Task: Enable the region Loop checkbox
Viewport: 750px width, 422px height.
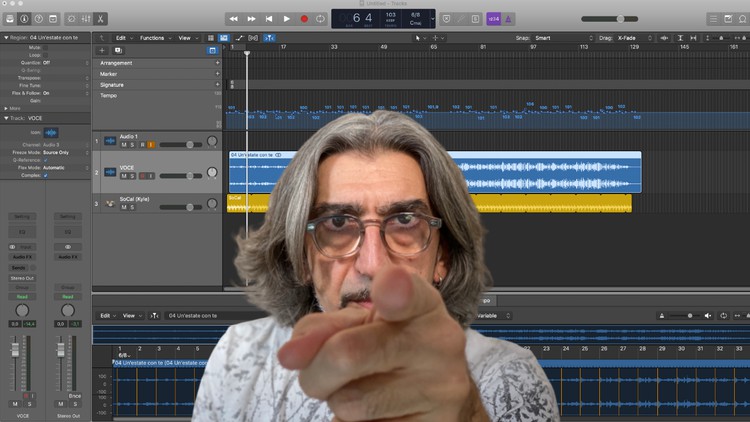Action: [x=45, y=55]
